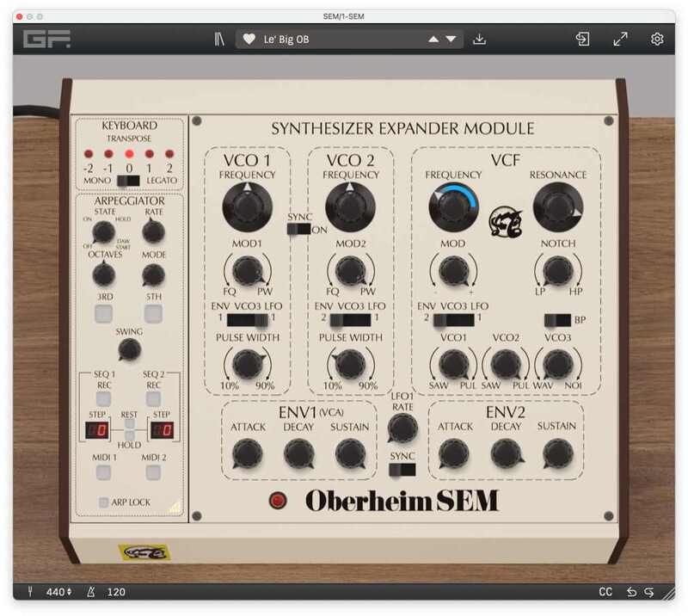Click the metronome tempo icon
Screen dimensions: 688x616
(x=91, y=592)
